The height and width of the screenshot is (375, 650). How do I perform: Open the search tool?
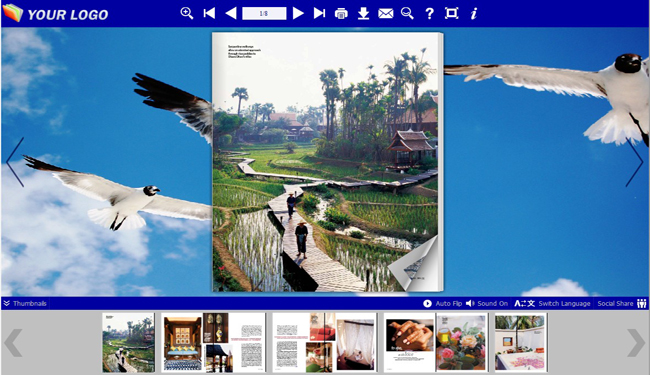coord(407,13)
